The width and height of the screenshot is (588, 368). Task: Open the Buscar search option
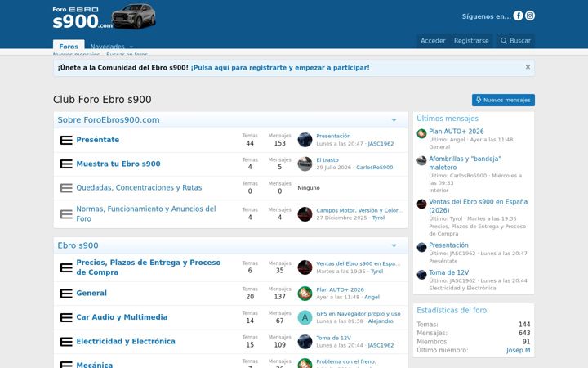(x=515, y=41)
